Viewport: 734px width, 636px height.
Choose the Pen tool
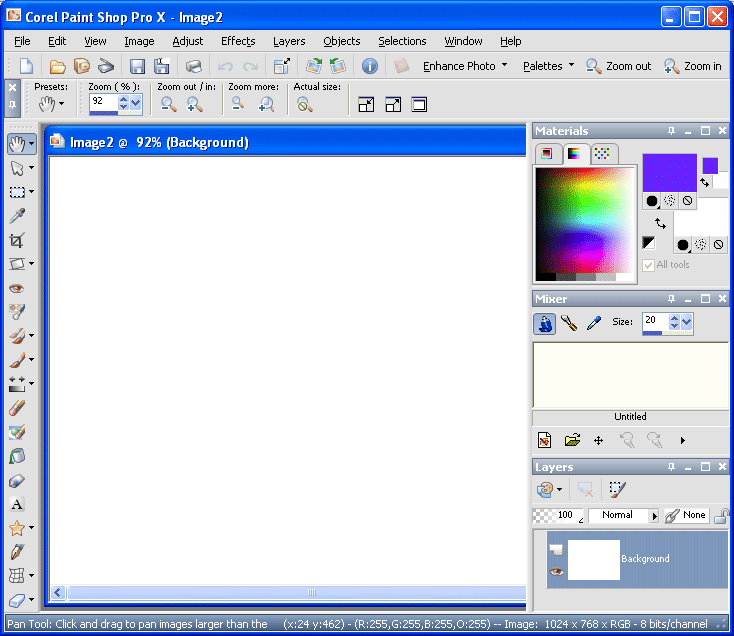17,552
